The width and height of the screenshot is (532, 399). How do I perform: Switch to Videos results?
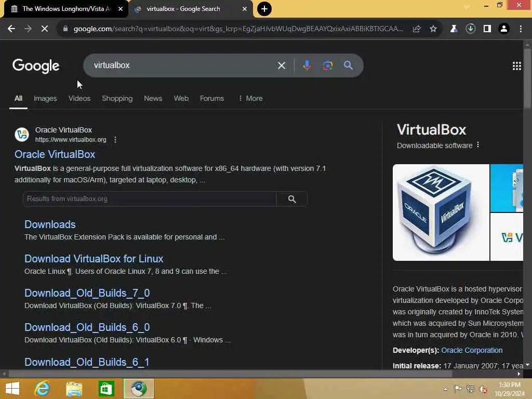click(x=79, y=98)
